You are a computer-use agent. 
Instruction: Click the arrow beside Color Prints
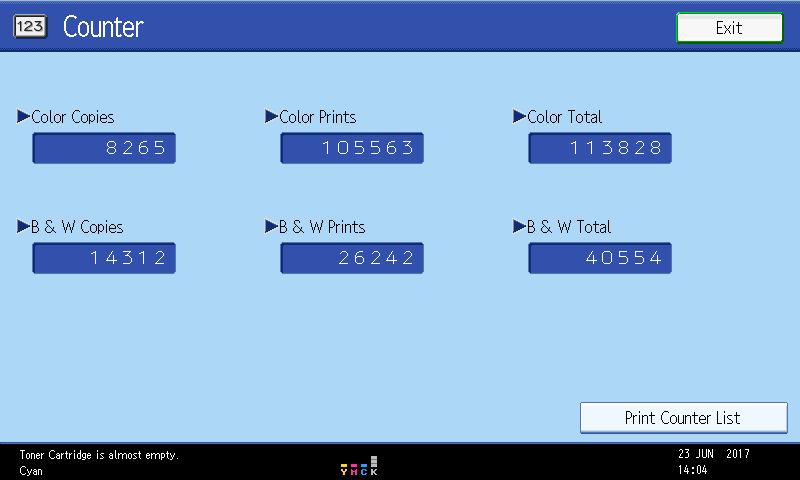[x=271, y=117]
